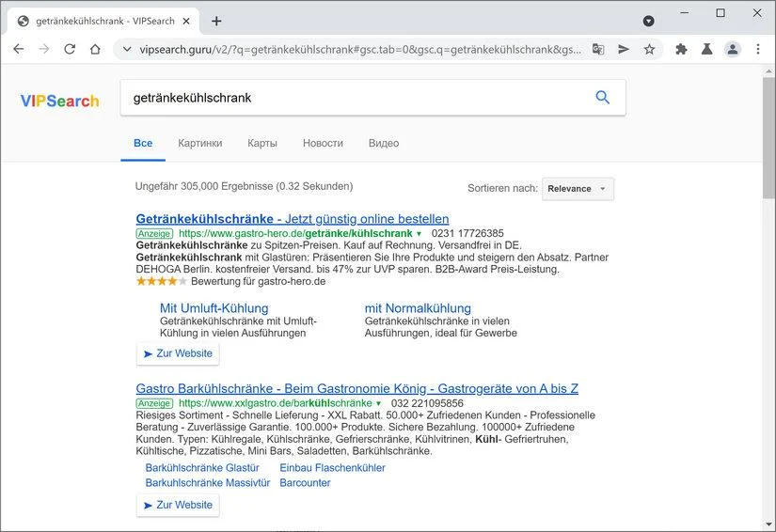Open the Einbau Flaschenkühler sitelink
The width and height of the screenshot is (776, 532).
pos(332,468)
